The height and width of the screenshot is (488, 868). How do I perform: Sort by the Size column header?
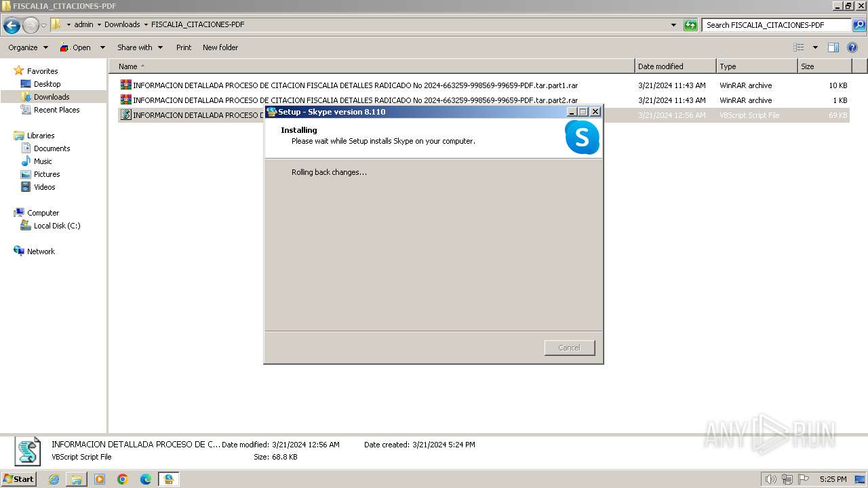tap(825, 66)
